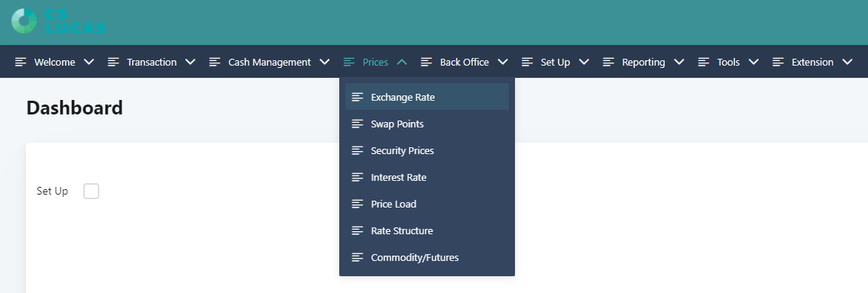
Task: Click the lines icon beside Welcome
Action: (x=21, y=62)
